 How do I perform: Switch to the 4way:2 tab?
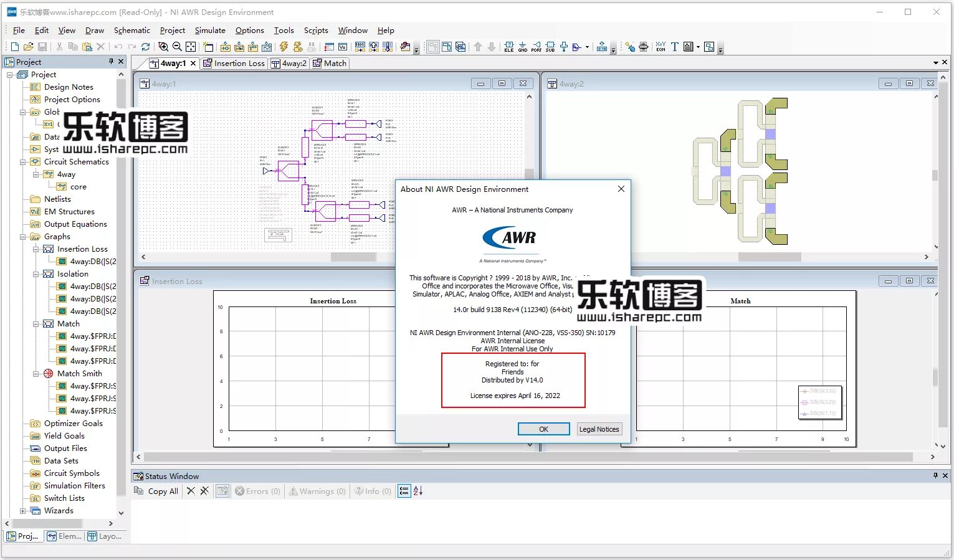point(289,63)
